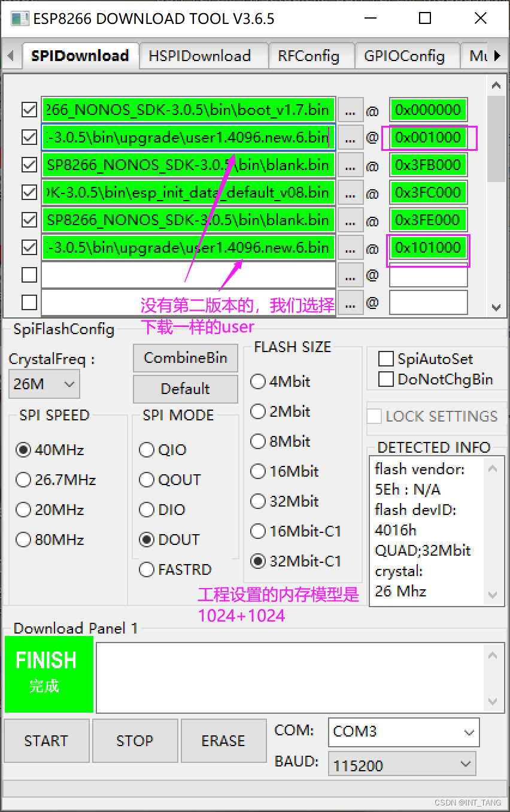510x812 pixels.
Task: Switch SPI mode to QIO
Action: click(147, 450)
